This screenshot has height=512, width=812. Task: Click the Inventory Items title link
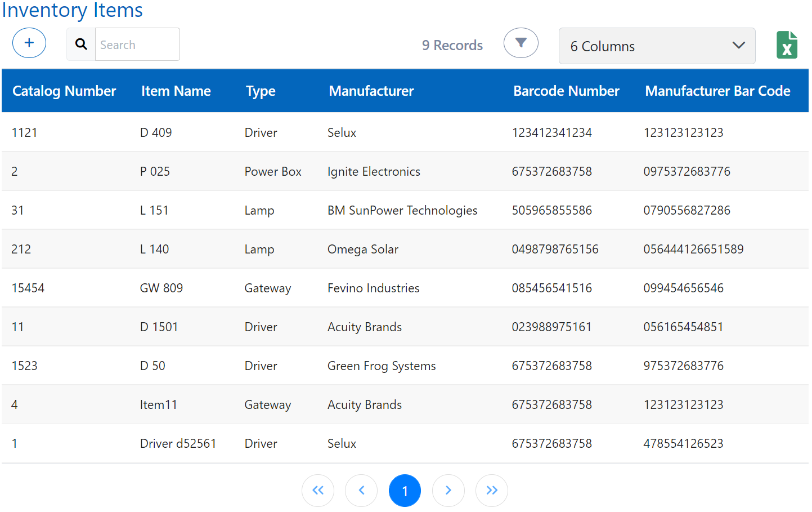pos(72,10)
